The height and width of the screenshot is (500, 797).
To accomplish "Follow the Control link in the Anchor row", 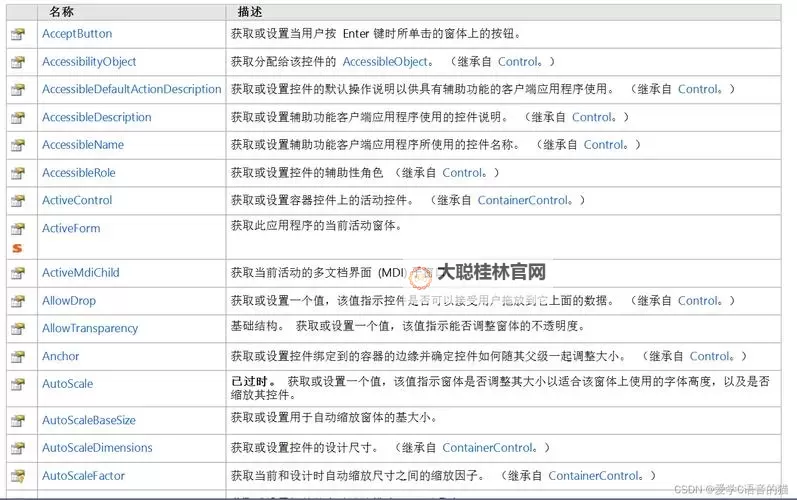I will pyautogui.click(x=710, y=356).
